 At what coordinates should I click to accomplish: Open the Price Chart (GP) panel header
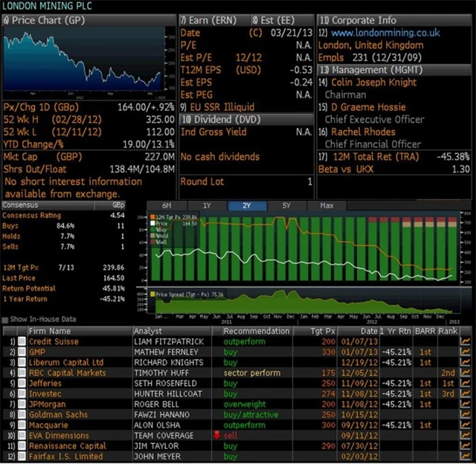click(48, 20)
